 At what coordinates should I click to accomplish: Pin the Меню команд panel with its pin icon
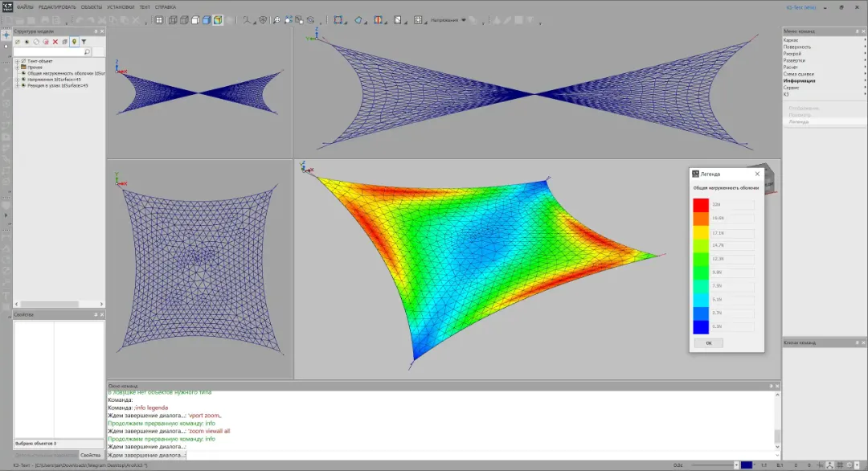856,31
